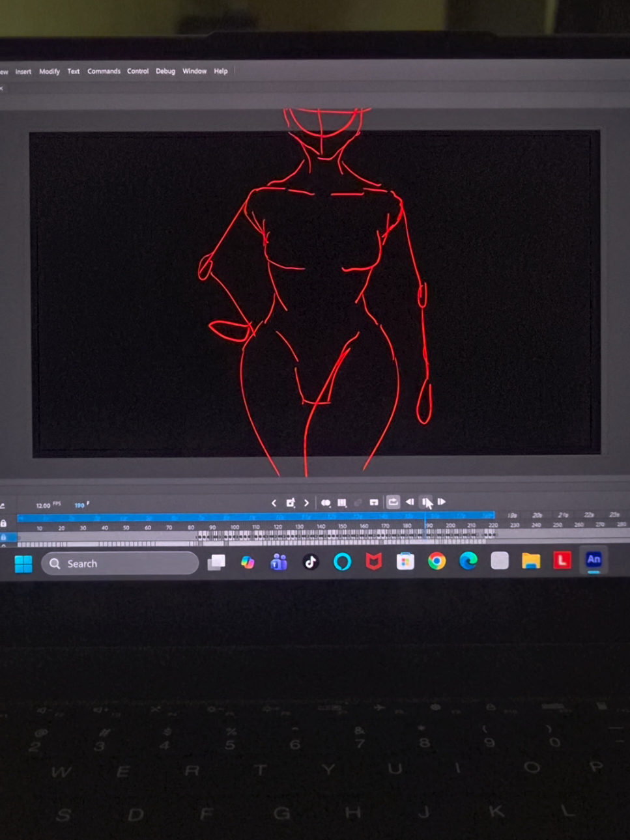Click frame 220 on the timeline ruler
630x840 pixels.
(x=493, y=525)
